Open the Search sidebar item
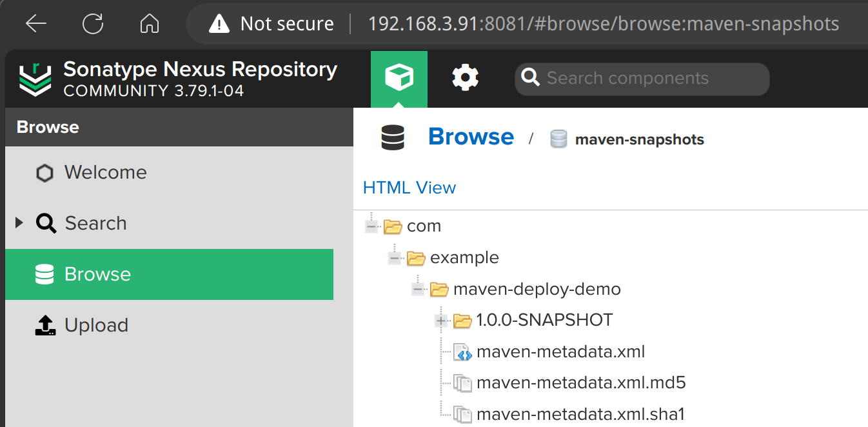868x427 pixels. (x=169, y=224)
